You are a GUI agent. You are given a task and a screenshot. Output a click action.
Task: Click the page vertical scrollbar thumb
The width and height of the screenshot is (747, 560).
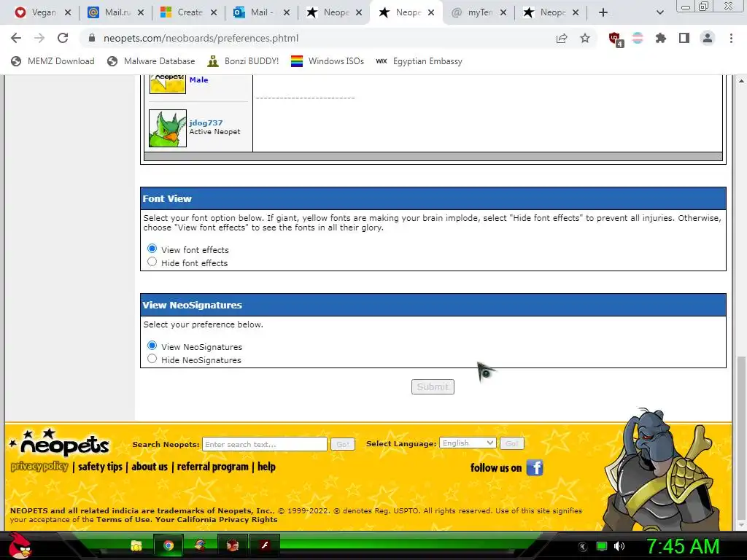click(741, 438)
